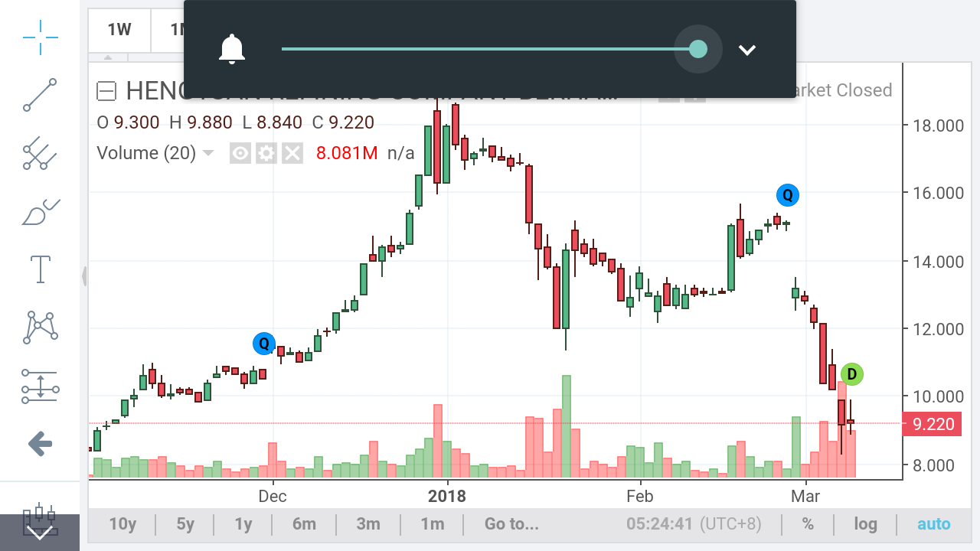The height and width of the screenshot is (551, 980).
Task: Set range to 6m
Action: coord(304,524)
